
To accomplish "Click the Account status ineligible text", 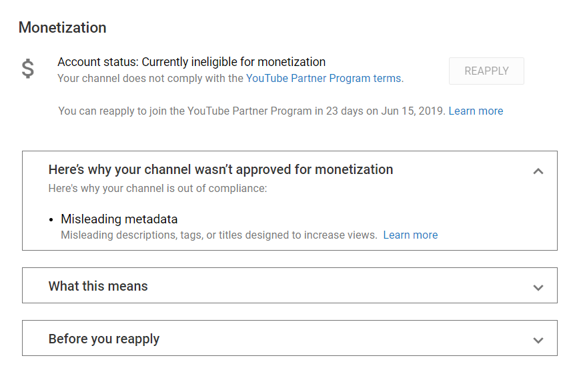I will [x=191, y=62].
